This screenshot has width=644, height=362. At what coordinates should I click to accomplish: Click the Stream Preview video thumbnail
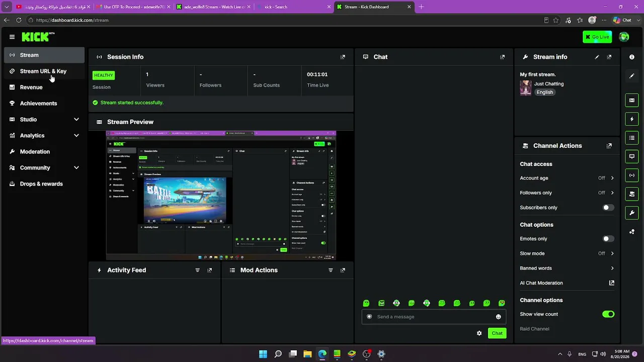tap(221, 196)
